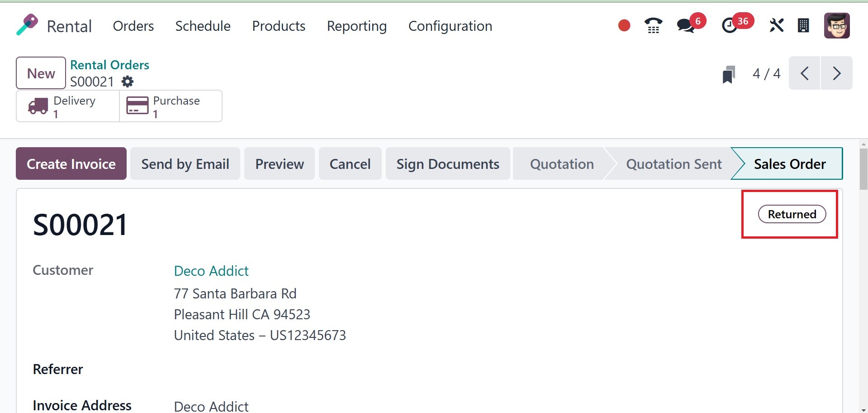Click the Create Invoice button
The image size is (868, 413).
[71, 164]
